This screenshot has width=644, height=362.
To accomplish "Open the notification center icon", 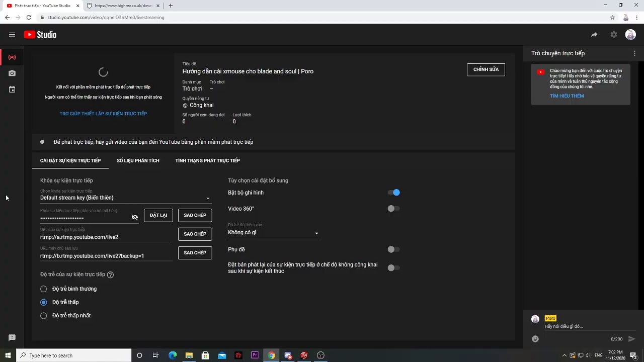I will click(x=633, y=355).
